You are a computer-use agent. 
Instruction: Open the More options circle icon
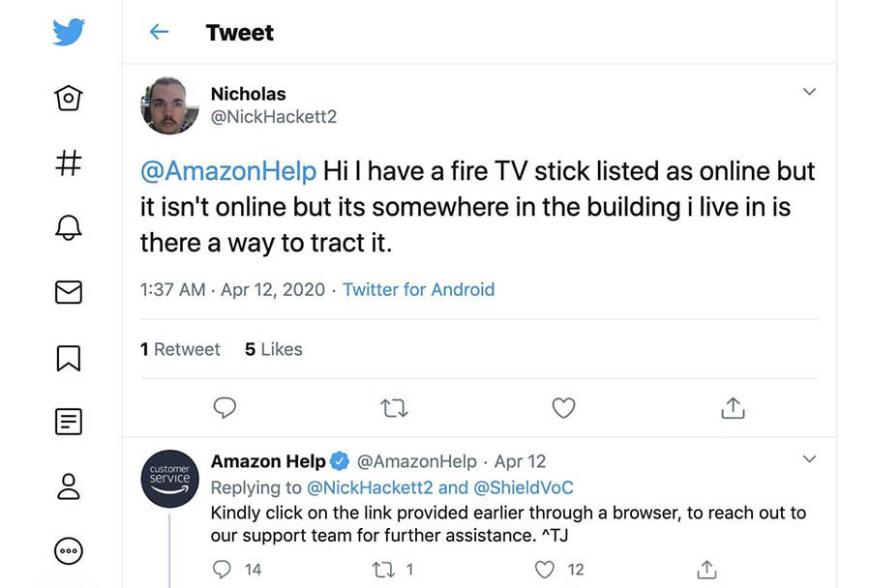[x=68, y=551]
